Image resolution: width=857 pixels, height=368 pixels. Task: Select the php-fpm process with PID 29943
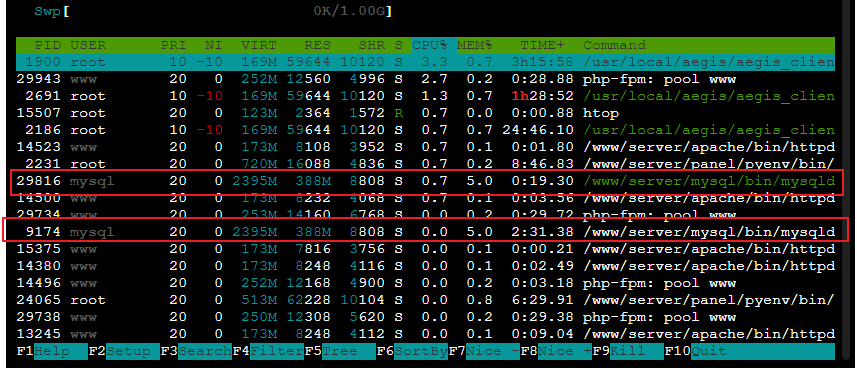(425, 79)
